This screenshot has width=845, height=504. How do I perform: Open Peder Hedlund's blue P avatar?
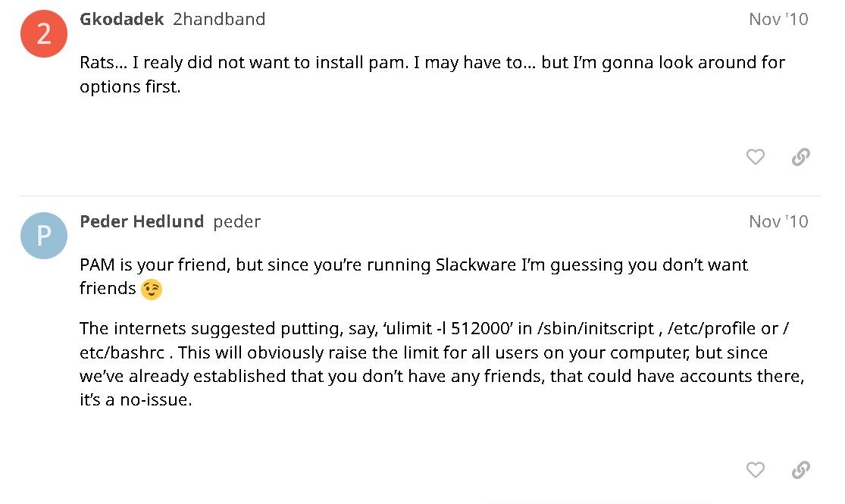click(x=44, y=236)
